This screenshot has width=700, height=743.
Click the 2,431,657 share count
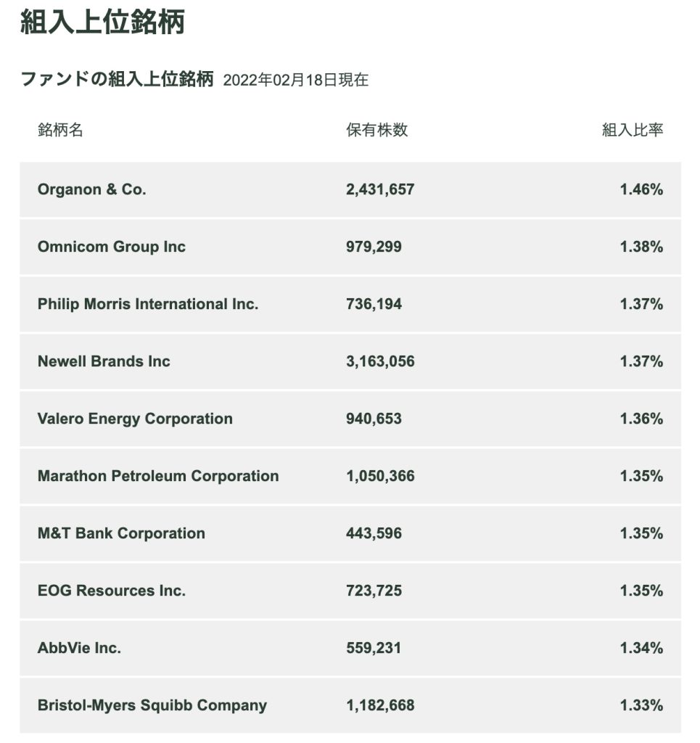(380, 189)
